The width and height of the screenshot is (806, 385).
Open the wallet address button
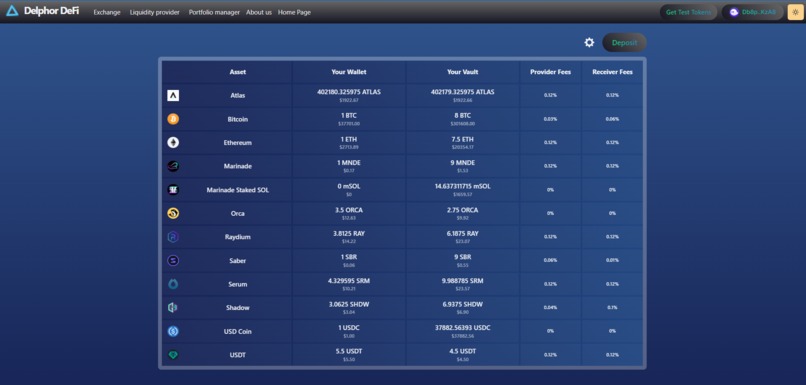pyautogui.click(x=753, y=12)
